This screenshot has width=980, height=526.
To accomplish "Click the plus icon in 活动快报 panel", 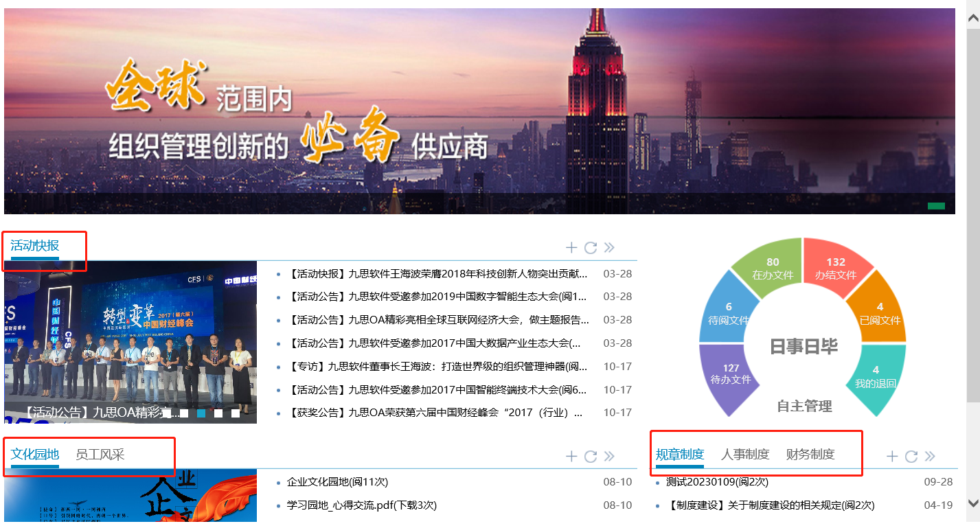I will tap(571, 248).
